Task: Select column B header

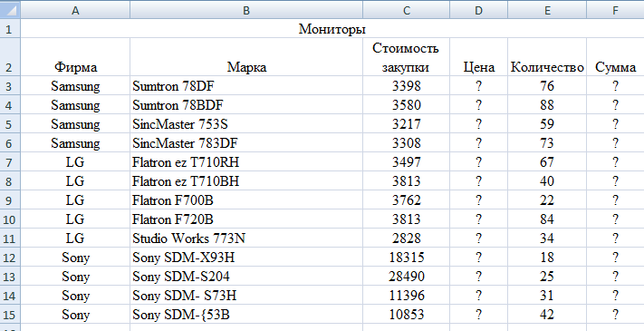Action: [x=246, y=10]
